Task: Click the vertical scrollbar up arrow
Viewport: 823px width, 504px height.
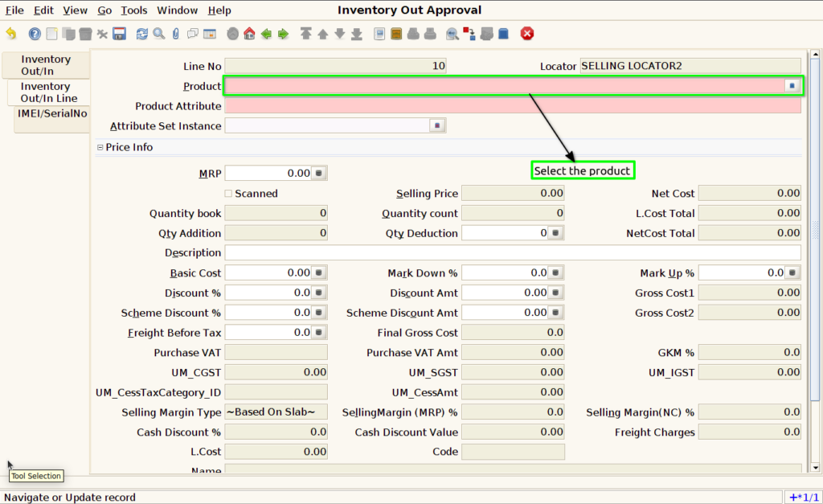Action: [x=815, y=54]
